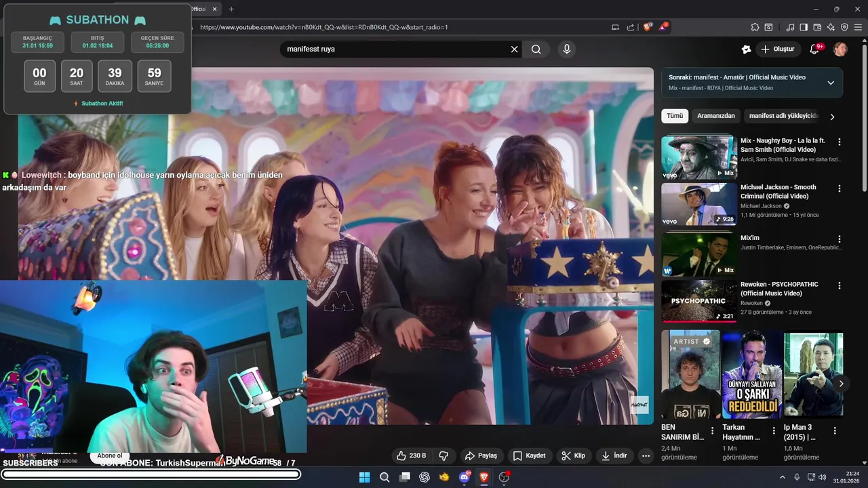The width and height of the screenshot is (868, 488).
Task: Click the install/cast screen icon in address bar
Action: pyautogui.click(x=616, y=27)
